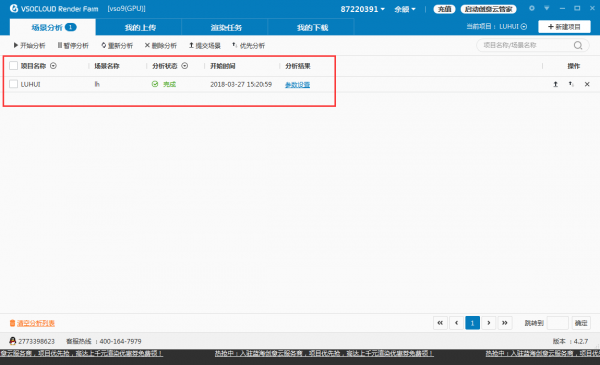Click the 开始时间 column header

pyautogui.click(x=222, y=66)
